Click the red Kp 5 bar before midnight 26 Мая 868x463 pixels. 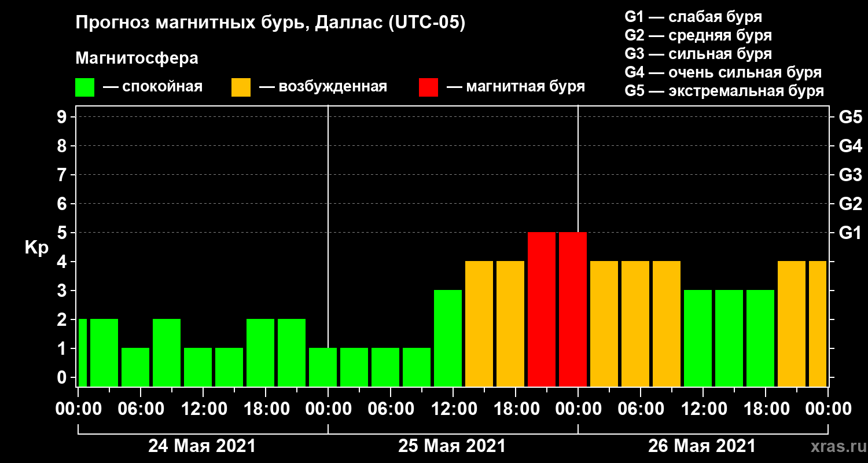[x=542, y=309]
